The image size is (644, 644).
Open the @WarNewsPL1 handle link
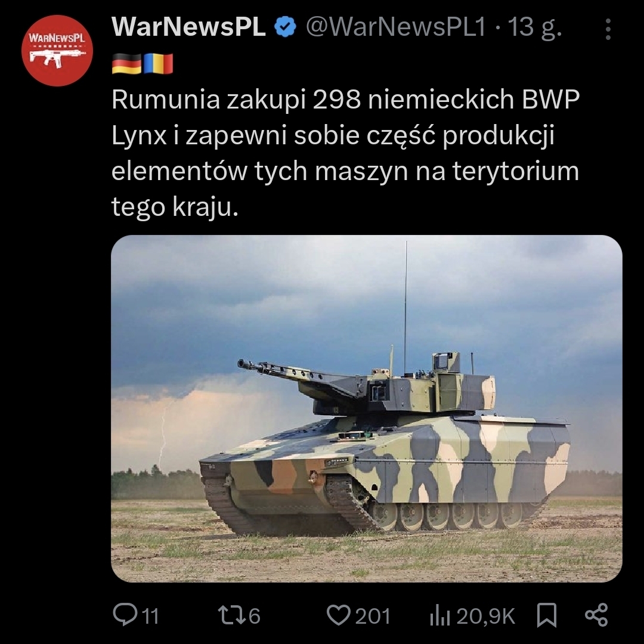[x=396, y=27]
